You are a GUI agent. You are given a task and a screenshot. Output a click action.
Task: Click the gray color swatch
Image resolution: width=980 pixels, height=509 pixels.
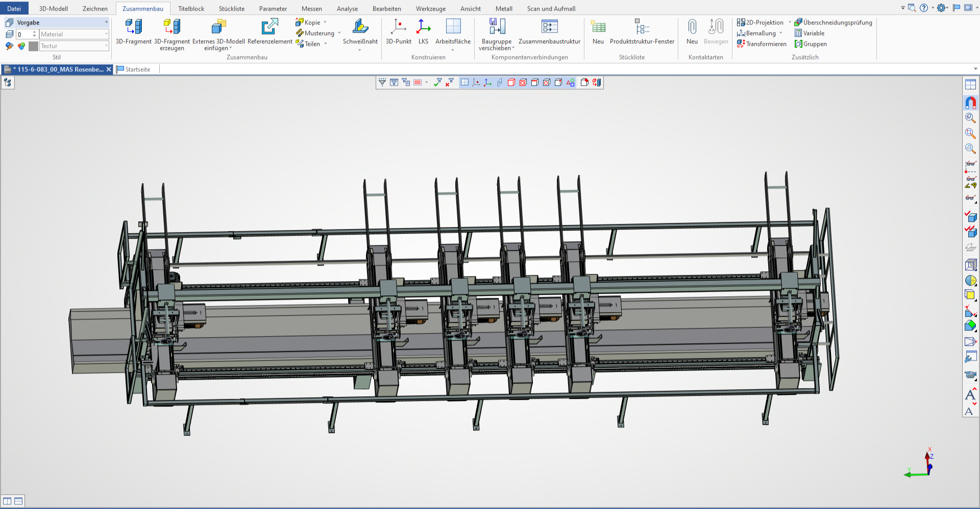(33, 46)
